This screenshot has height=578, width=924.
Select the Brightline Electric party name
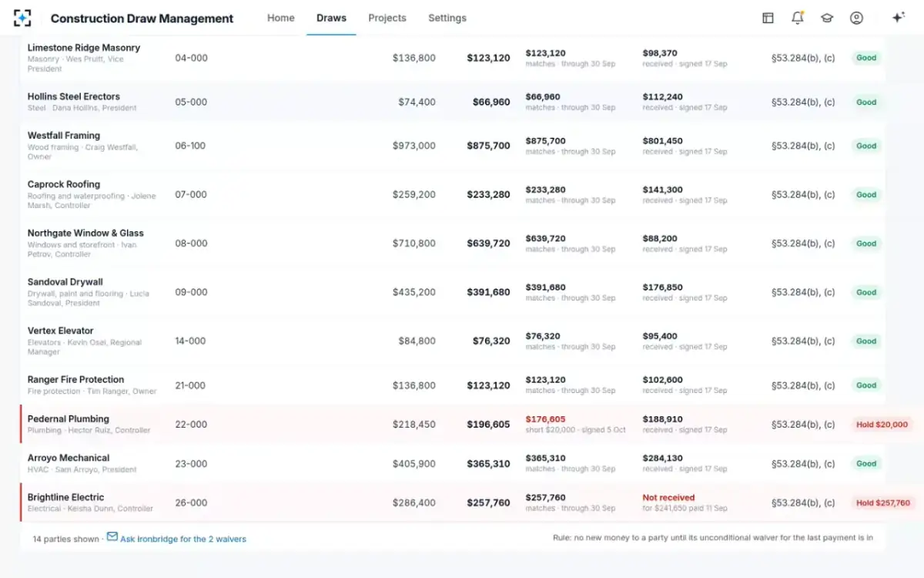click(x=65, y=497)
